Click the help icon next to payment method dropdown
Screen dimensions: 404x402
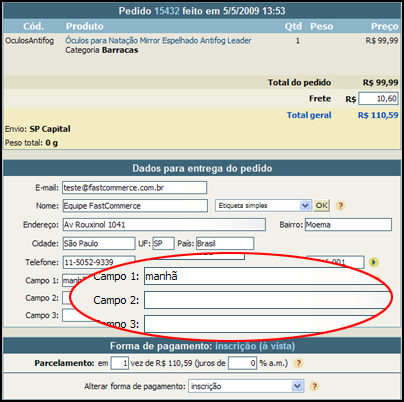coord(314,386)
